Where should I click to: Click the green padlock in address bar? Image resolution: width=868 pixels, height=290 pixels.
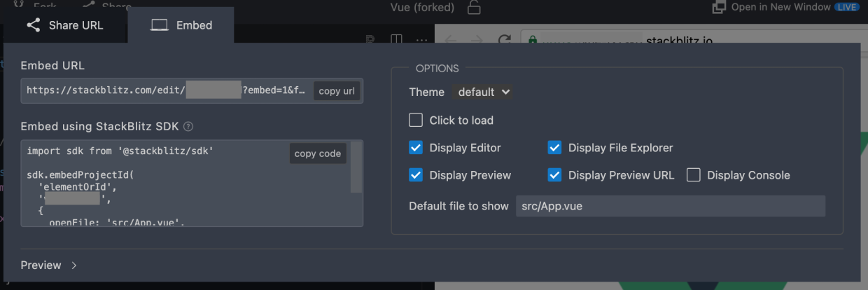[x=533, y=40]
